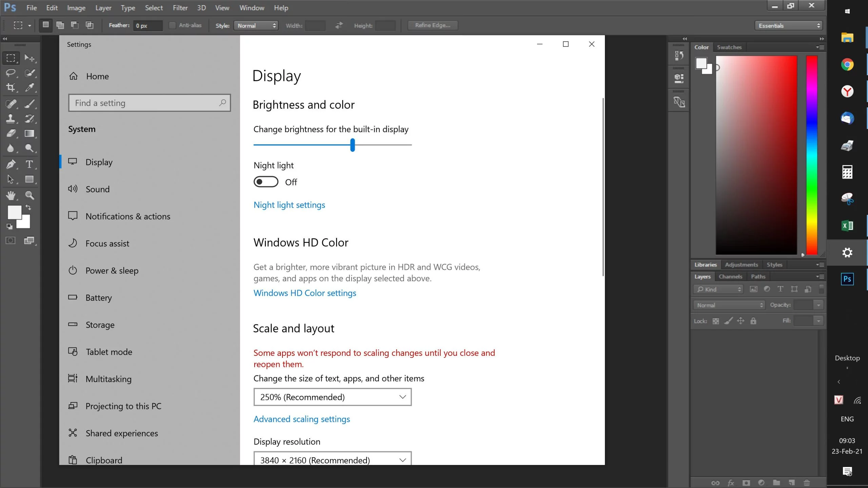
Task: Open the Color panel flyout menu
Action: (x=820, y=47)
